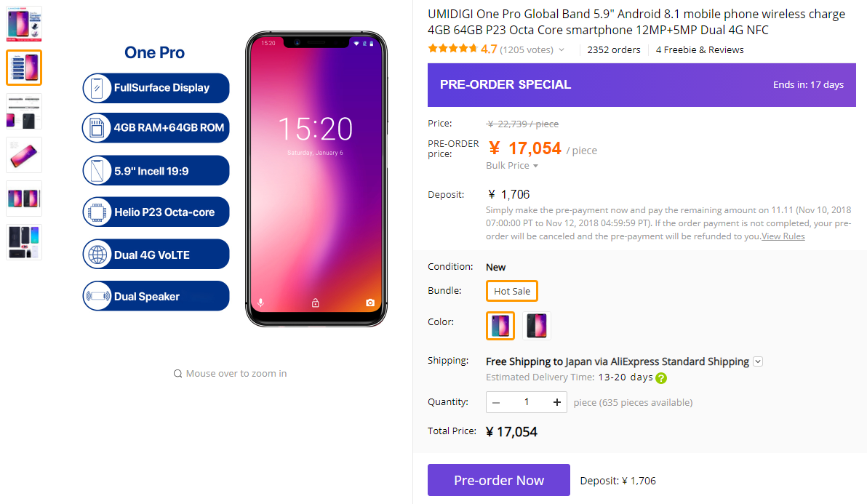Open the 4 Freebie & Reviews link

point(700,50)
